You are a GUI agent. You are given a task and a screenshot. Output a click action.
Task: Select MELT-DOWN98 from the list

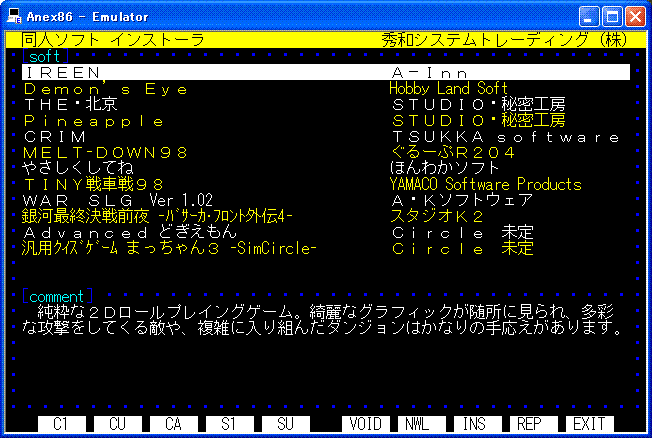coord(106,153)
